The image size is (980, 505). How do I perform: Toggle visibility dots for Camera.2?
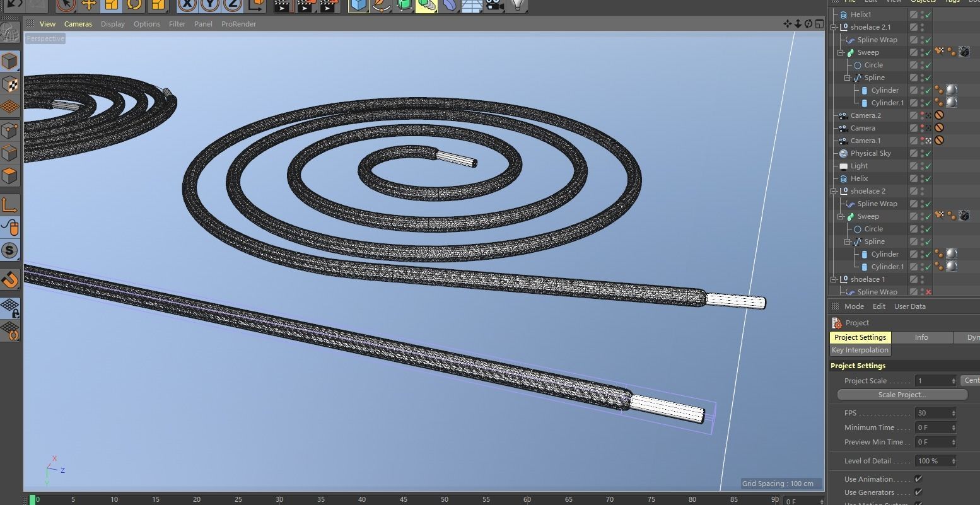[x=922, y=115]
